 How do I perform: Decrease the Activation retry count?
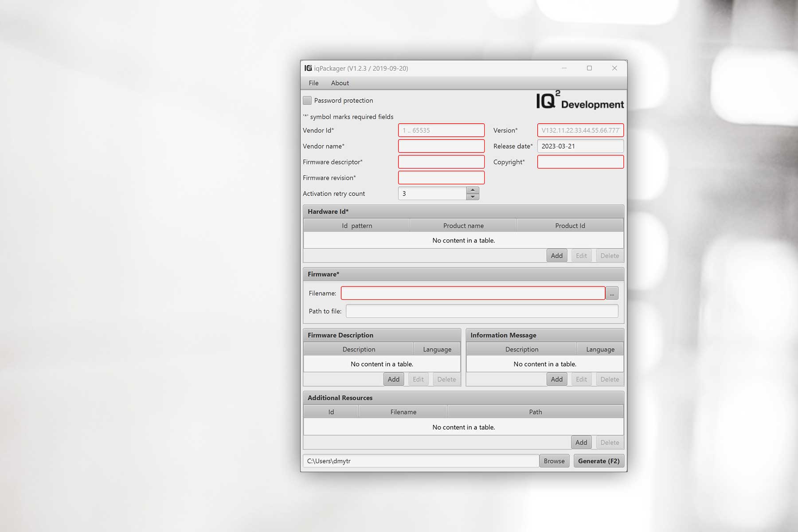coord(473,197)
